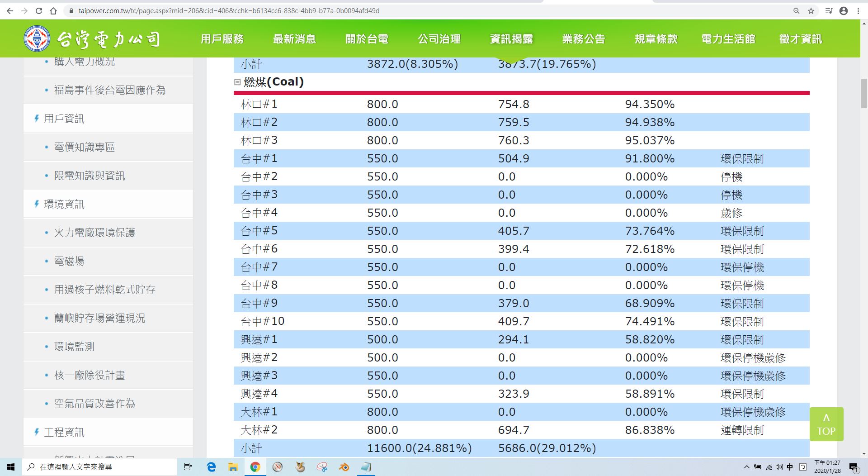Screen dimensions: 868x476
Task: Select the 台中#4 remark 歲修
Action: click(x=731, y=213)
